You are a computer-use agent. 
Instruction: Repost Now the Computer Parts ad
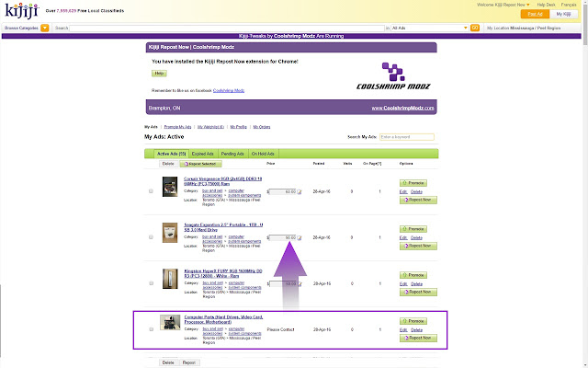tap(418, 338)
